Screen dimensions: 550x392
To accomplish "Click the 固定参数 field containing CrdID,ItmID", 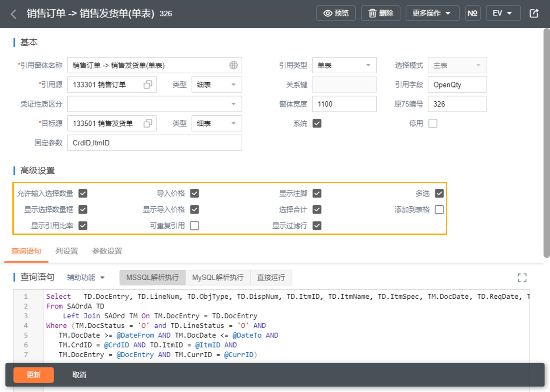I will 155,143.
